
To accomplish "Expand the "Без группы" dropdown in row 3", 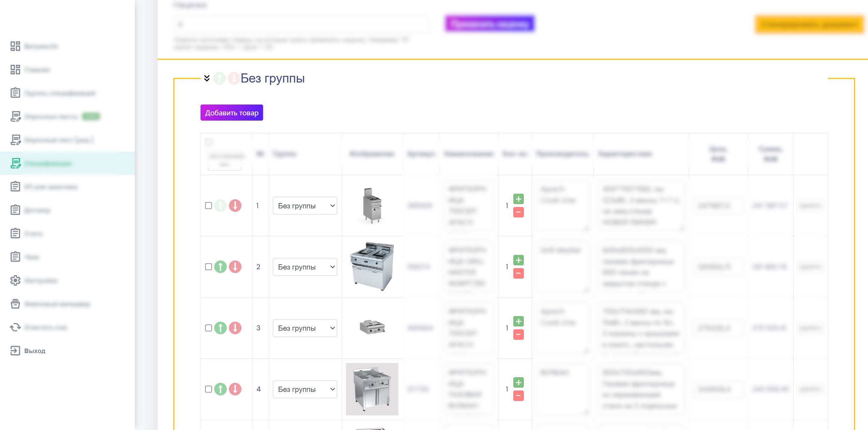I will [x=305, y=328].
